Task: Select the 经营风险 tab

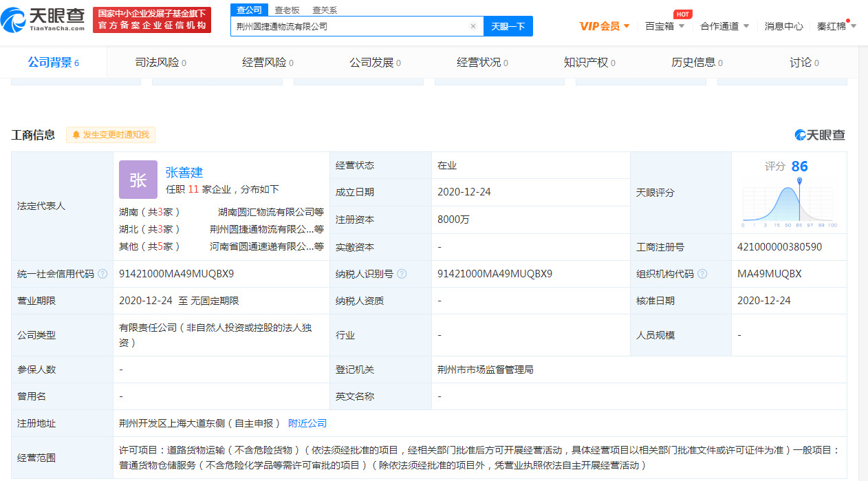Action: pyautogui.click(x=268, y=63)
